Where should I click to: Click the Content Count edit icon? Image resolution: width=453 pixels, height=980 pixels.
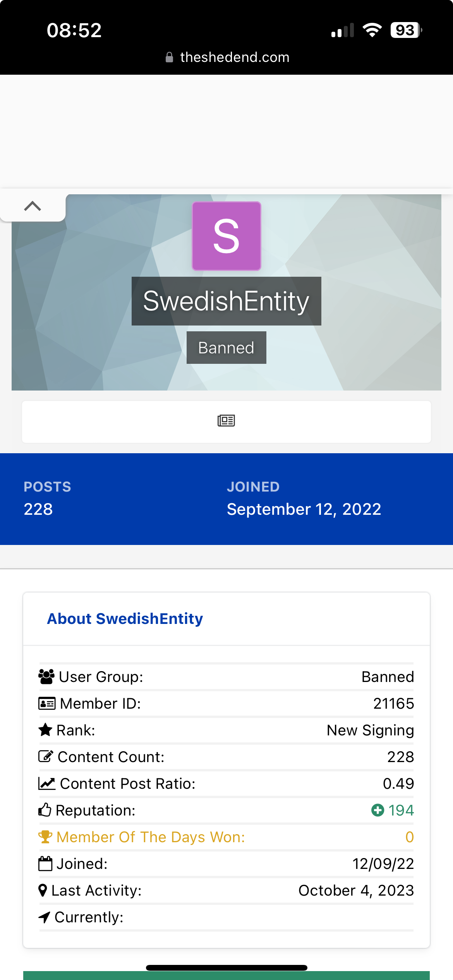tap(46, 756)
